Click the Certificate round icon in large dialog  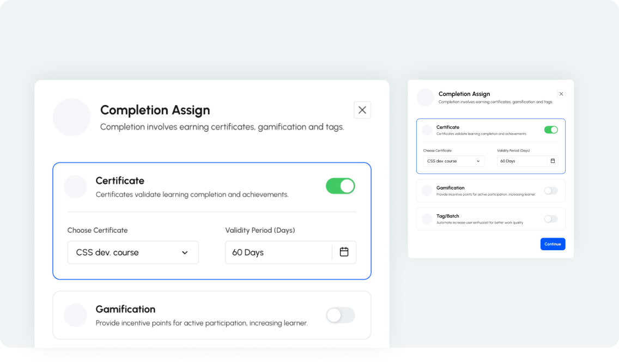(x=75, y=186)
